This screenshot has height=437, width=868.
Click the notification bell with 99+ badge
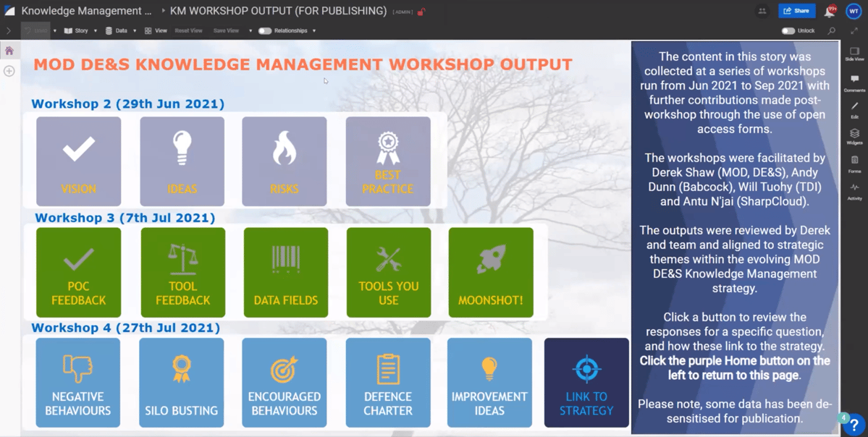[830, 10]
